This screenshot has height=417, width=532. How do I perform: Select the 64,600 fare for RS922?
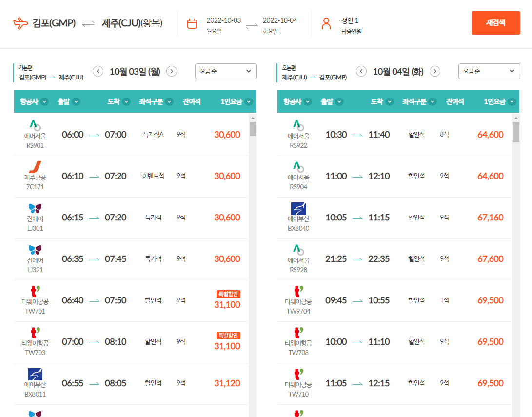[490, 134]
